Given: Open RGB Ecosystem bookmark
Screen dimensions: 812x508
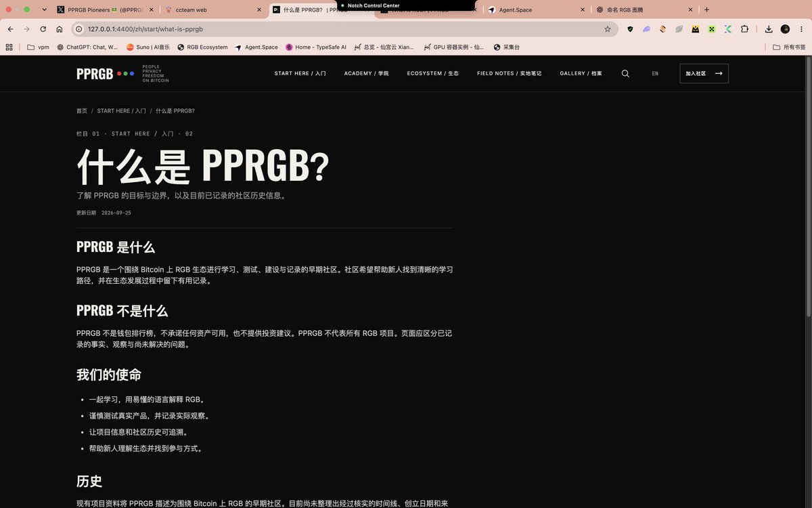Looking at the screenshot, I should (202, 47).
